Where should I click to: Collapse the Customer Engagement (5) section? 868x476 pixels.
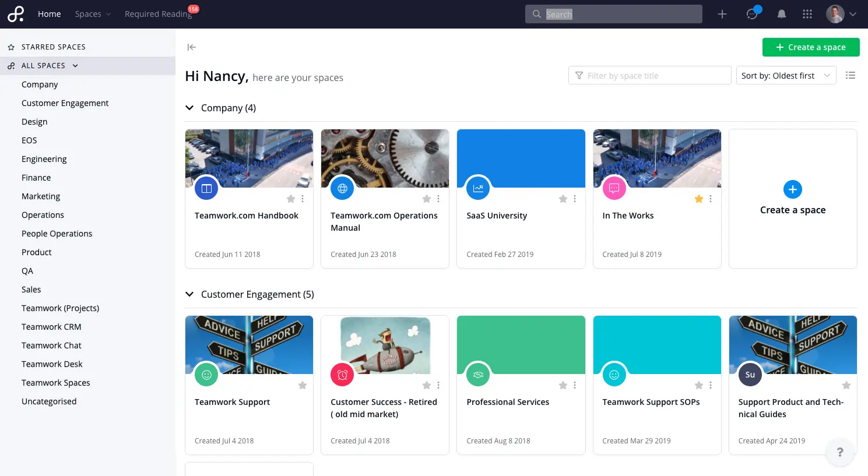[189, 294]
